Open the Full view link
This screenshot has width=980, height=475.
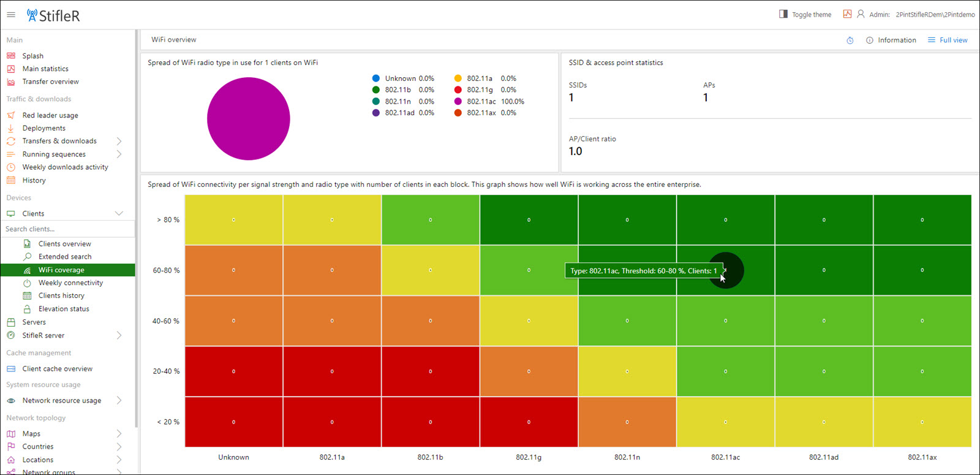pos(948,40)
